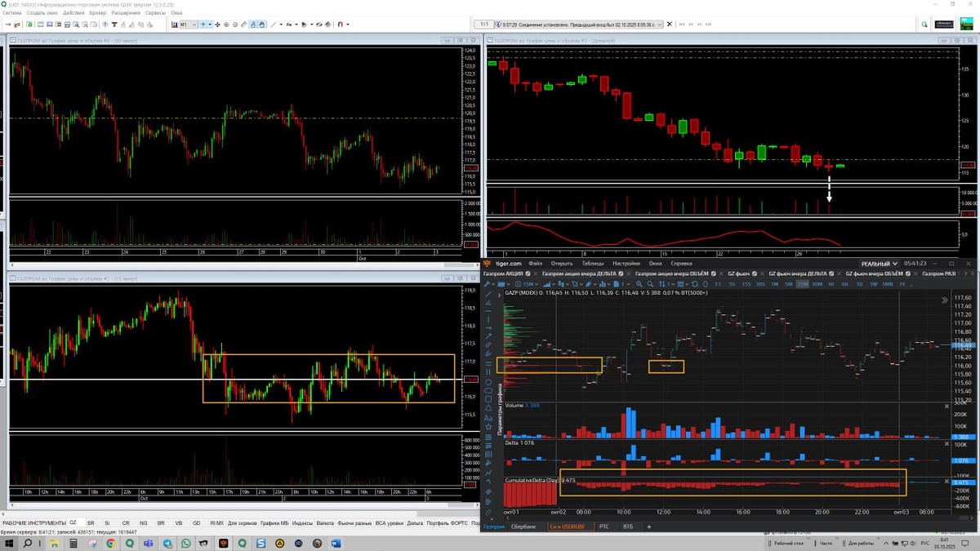Screen dimensions: 980x551
Task: Open the Windows Start menu
Action: pyautogui.click(x=8, y=544)
